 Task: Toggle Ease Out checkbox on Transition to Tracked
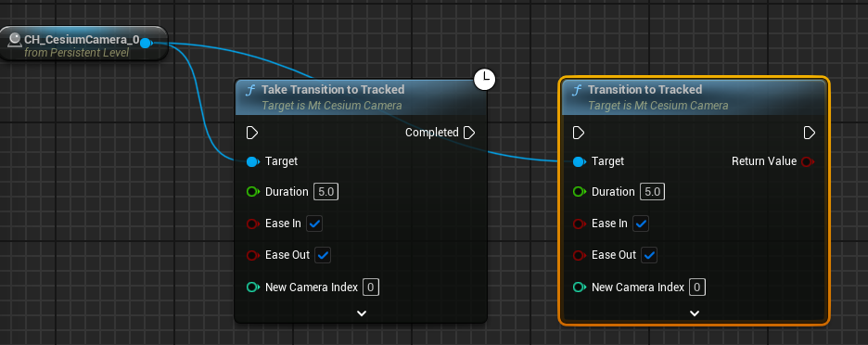tap(649, 255)
